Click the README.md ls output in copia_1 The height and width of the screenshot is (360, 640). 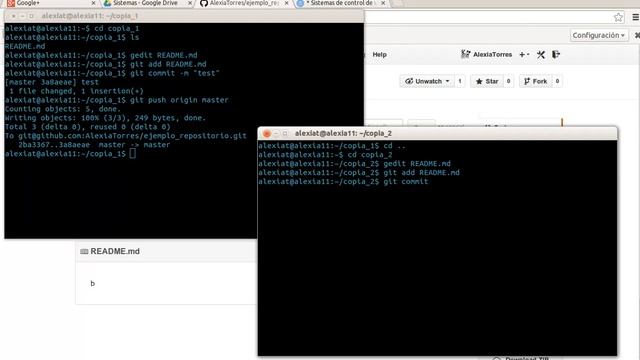point(25,46)
